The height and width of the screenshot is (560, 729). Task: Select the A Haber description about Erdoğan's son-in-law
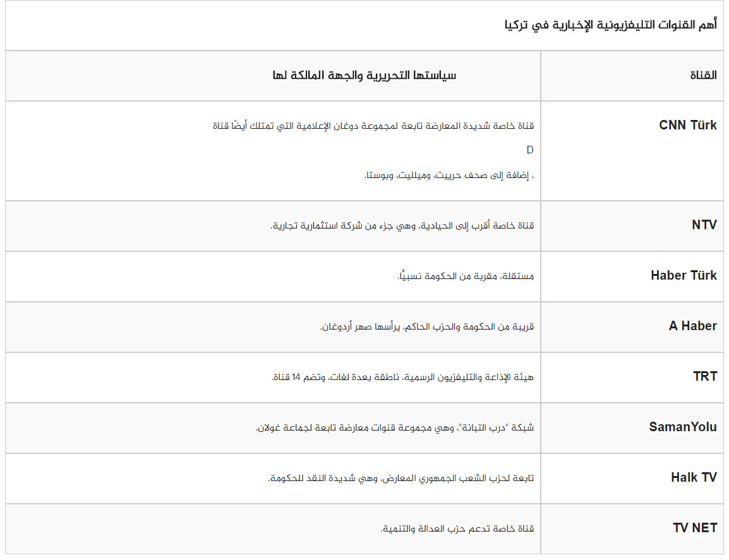click(x=426, y=326)
